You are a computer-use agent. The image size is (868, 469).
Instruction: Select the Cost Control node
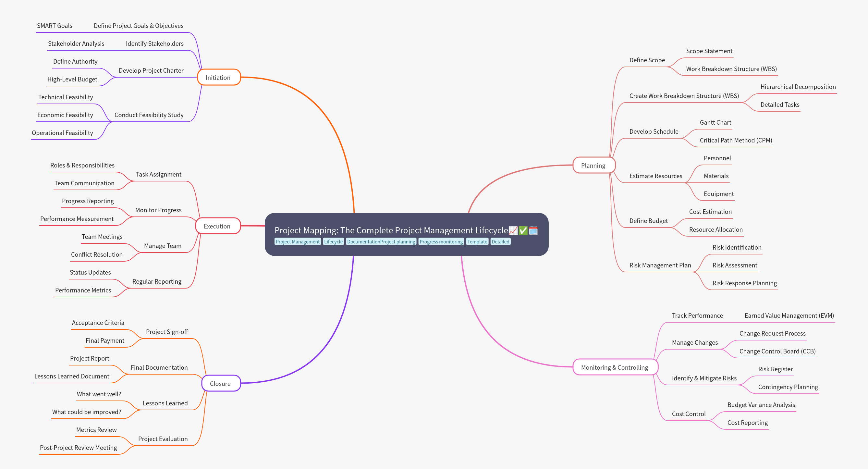pos(689,414)
